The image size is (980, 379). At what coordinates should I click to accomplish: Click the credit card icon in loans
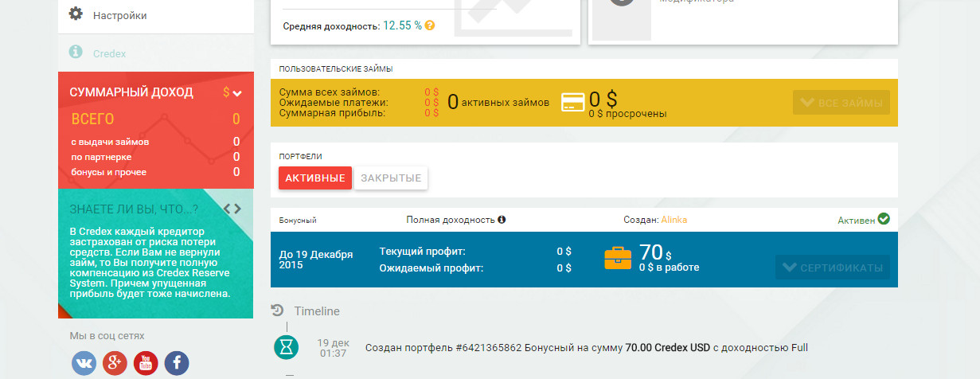573,103
